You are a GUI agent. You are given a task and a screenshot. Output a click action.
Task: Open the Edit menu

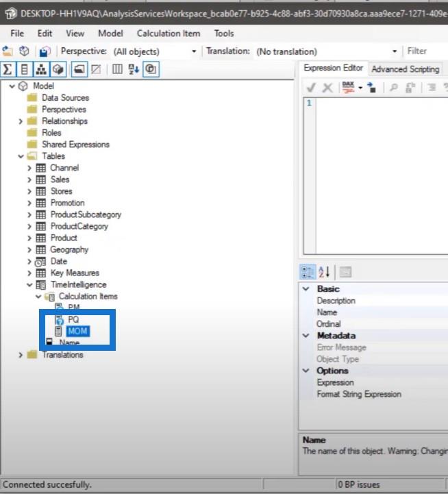pos(45,34)
